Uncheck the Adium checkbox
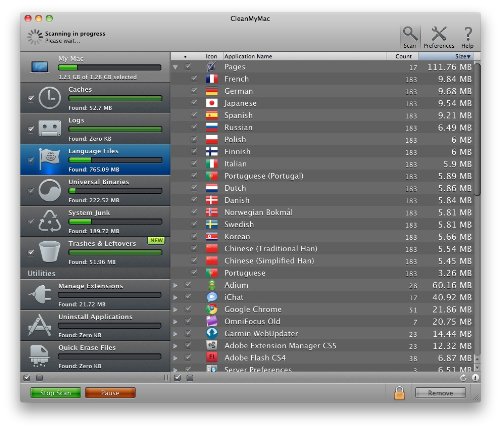This screenshot has width=500, height=429. pyautogui.click(x=188, y=284)
